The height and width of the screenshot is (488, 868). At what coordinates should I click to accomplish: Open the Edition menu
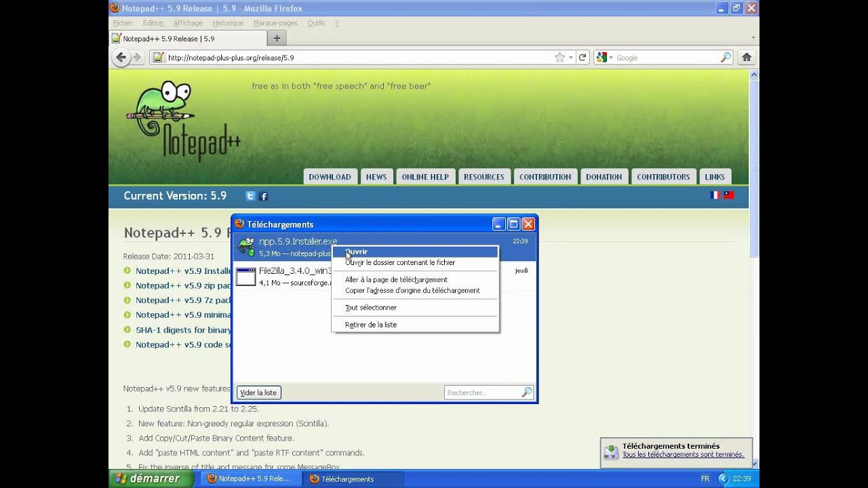pos(153,23)
